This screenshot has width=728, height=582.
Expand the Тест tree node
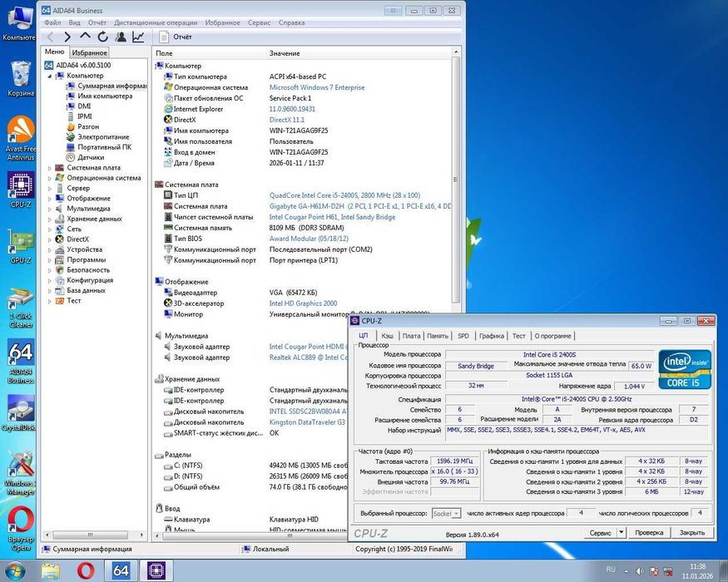[50, 301]
